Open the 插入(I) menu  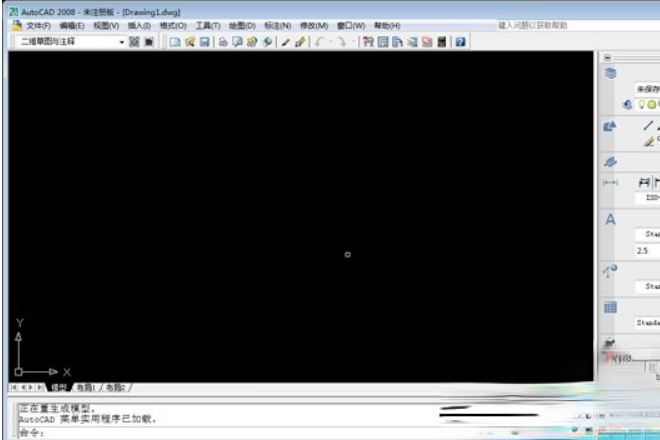pos(139,26)
